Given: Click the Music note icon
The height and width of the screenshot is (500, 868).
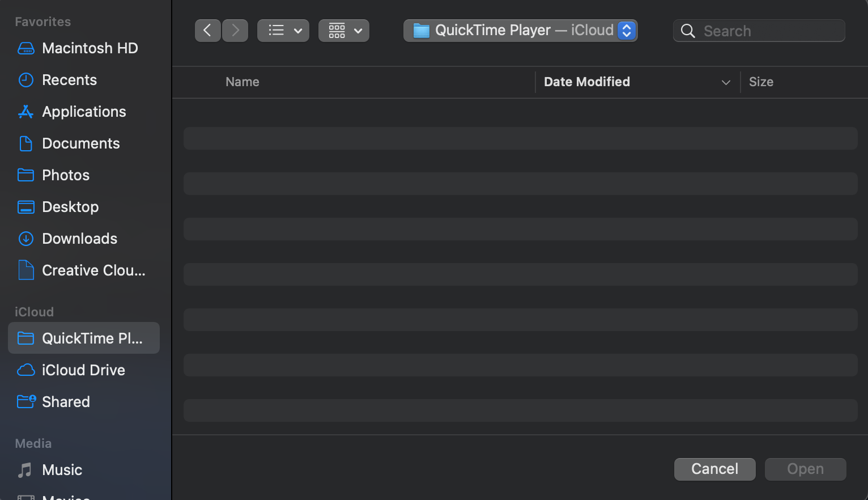Looking at the screenshot, I should tap(25, 470).
